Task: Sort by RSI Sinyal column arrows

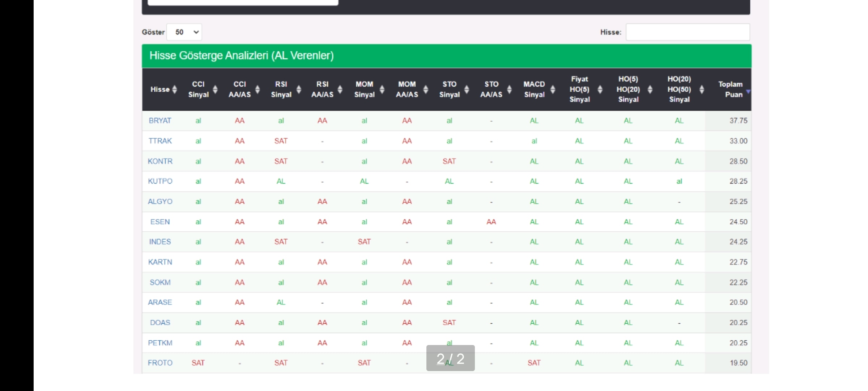Action: [x=299, y=89]
